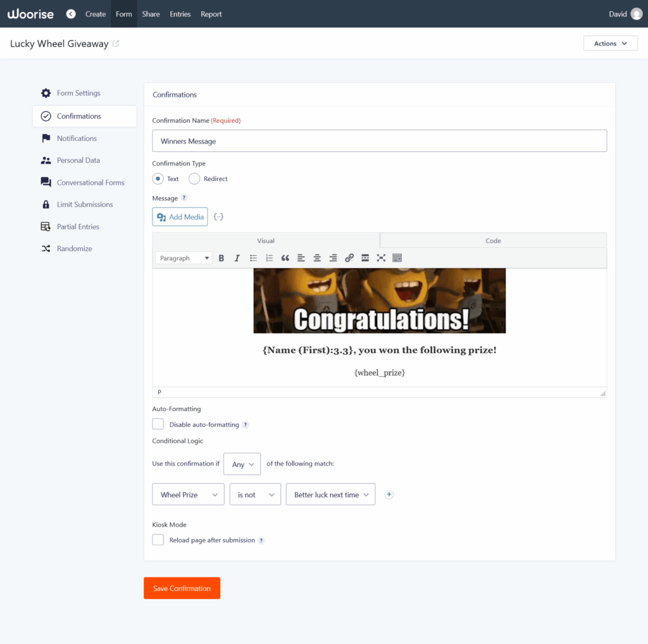Align text left
Viewport: 648px width, 644px height.
[301, 258]
